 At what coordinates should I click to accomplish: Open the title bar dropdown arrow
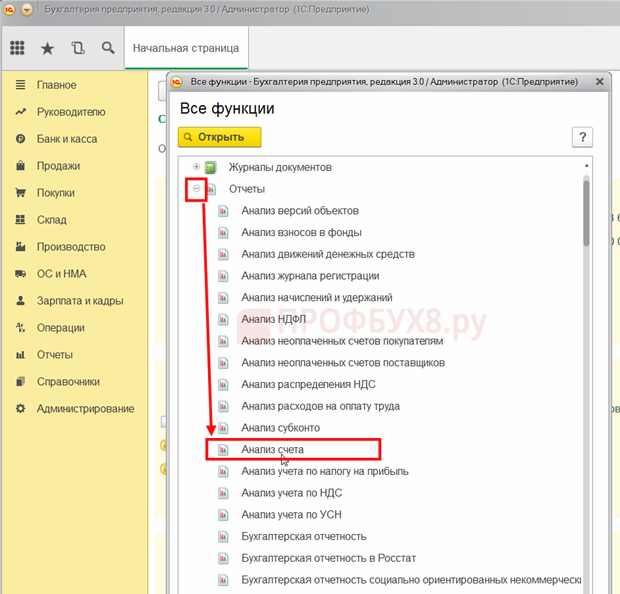(26, 9)
